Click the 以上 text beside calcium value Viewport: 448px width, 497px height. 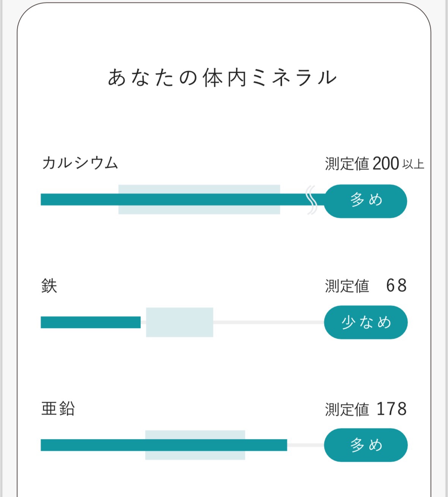(413, 165)
